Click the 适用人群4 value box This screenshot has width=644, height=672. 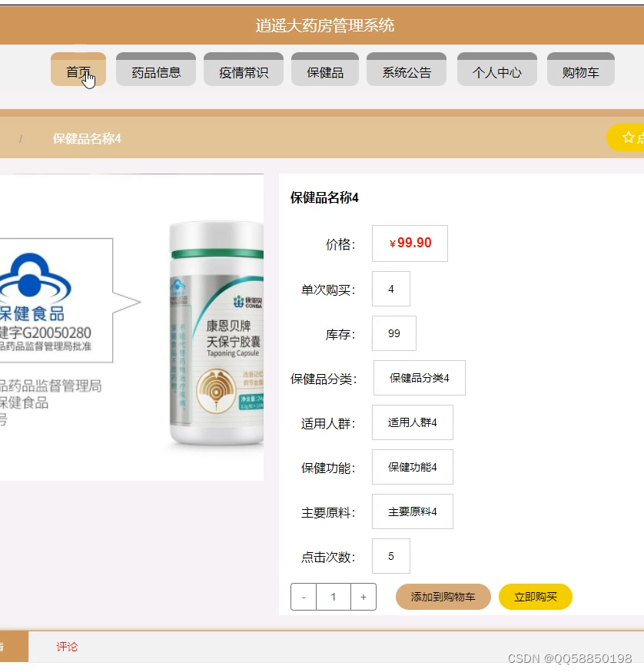[413, 422]
